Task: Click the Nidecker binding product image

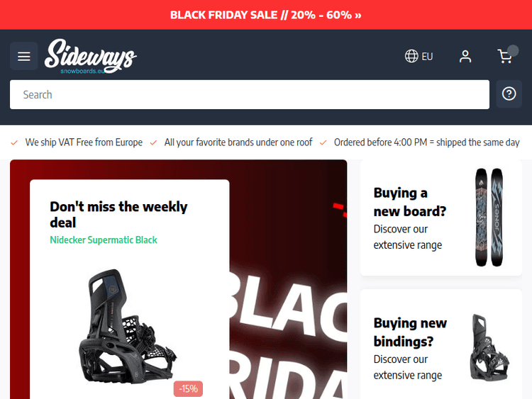Action: coord(126,326)
